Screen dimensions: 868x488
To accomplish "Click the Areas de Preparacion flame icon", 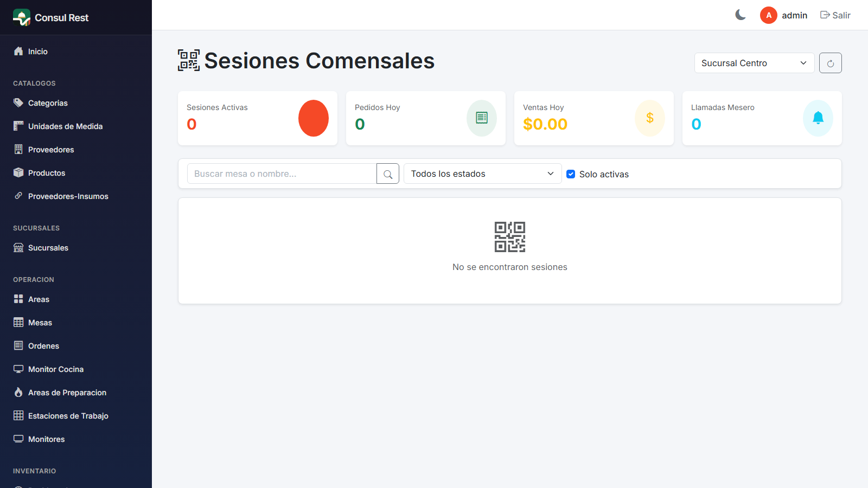I will [x=18, y=392].
